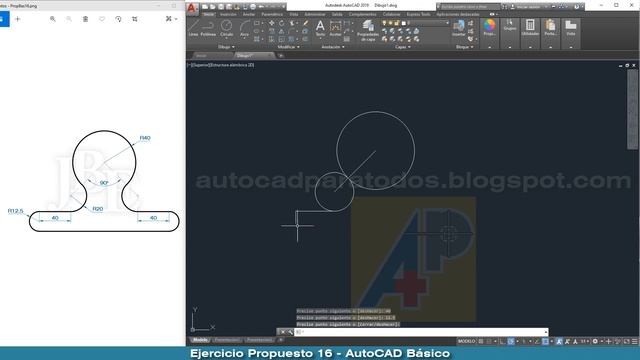Click the Acotar dimension tool
Screen dimensions: 640x360
pyautogui.click(x=335, y=28)
